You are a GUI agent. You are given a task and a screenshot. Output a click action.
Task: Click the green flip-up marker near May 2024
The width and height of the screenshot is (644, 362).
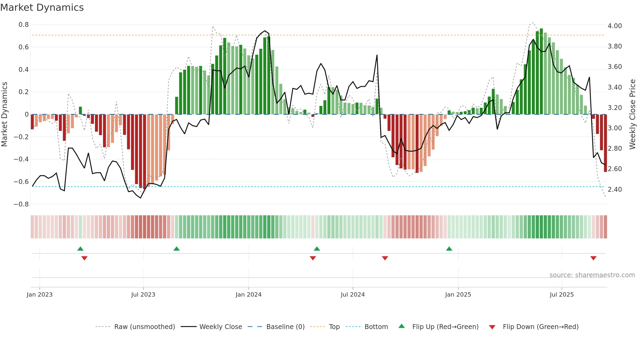(x=317, y=249)
